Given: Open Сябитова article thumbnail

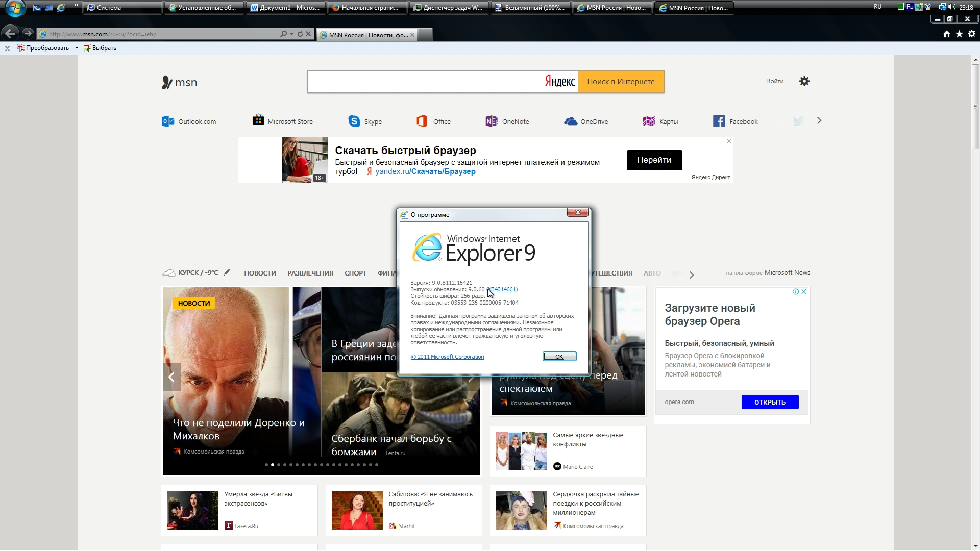Looking at the screenshot, I should (x=357, y=510).
